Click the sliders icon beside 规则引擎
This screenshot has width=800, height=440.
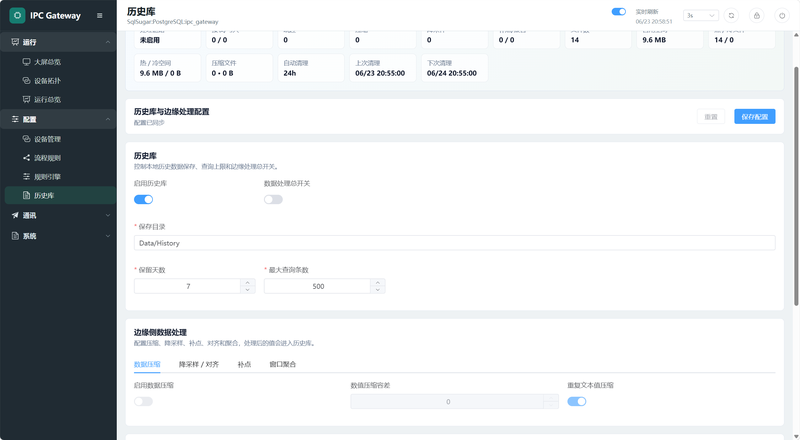27,177
